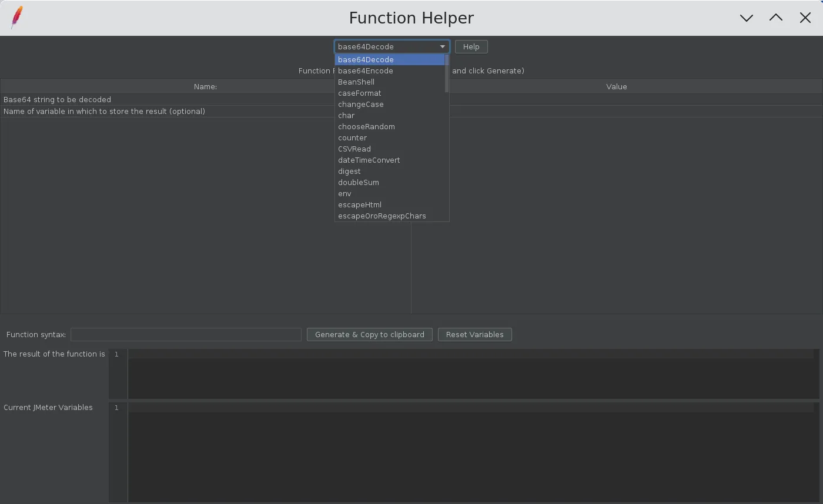Select 'Base64 string to be decoded' row
The height and width of the screenshot is (504, 823).
click(x=168, y=100)
